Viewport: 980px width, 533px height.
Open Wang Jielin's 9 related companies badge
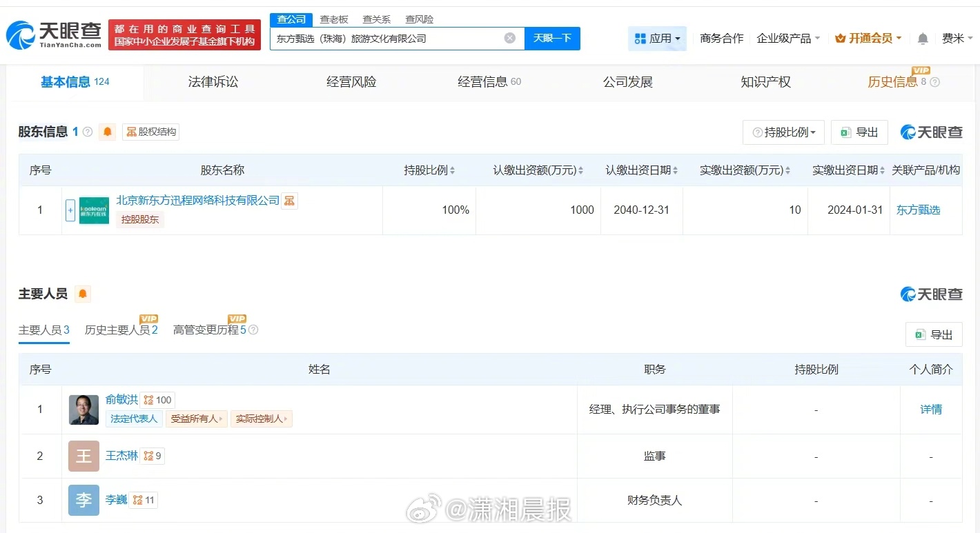[152, 456]
